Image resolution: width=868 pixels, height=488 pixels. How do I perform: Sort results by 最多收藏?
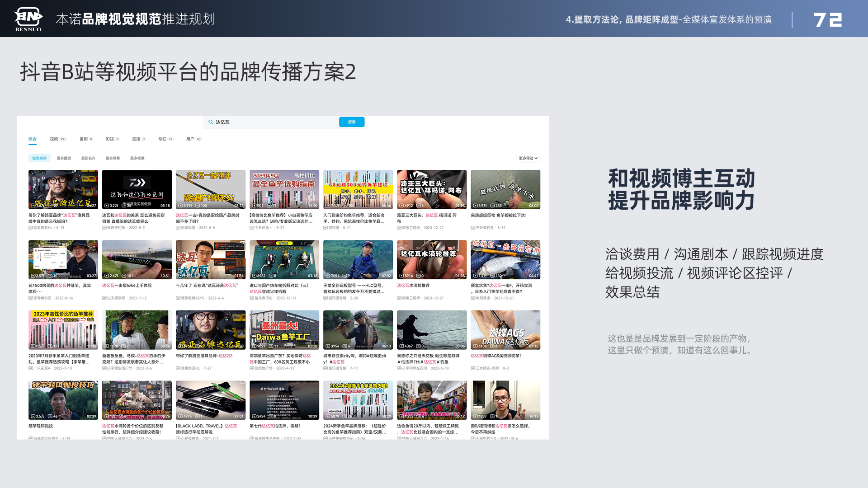137,158
